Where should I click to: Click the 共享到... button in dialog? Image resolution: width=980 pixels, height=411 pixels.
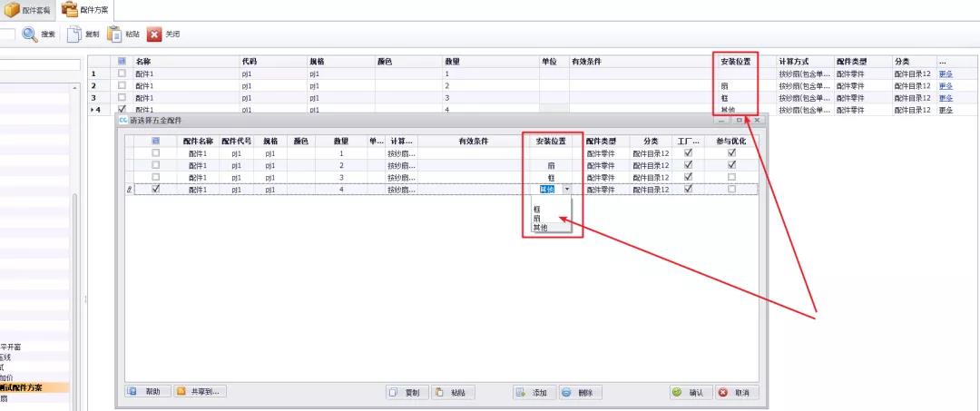tap(201, 392)
